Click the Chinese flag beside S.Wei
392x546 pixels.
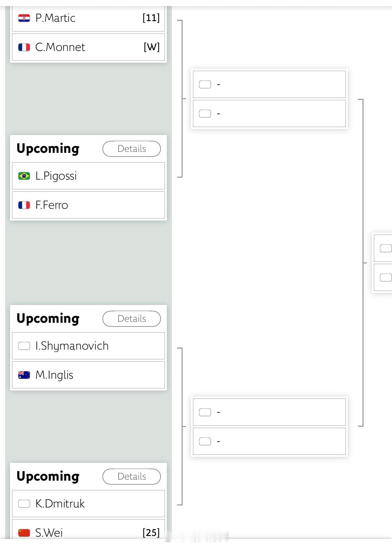point(24,532)
